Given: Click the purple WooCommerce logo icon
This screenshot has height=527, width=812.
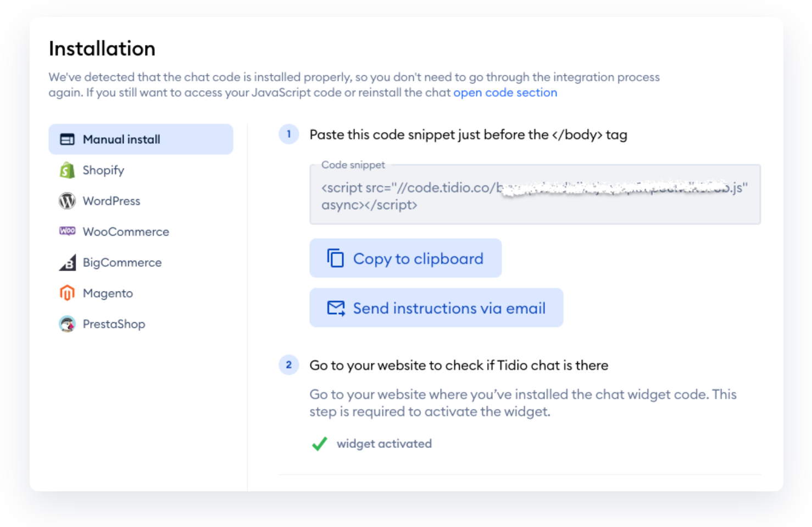Looking at the screenshot, I should click(67, 231).
